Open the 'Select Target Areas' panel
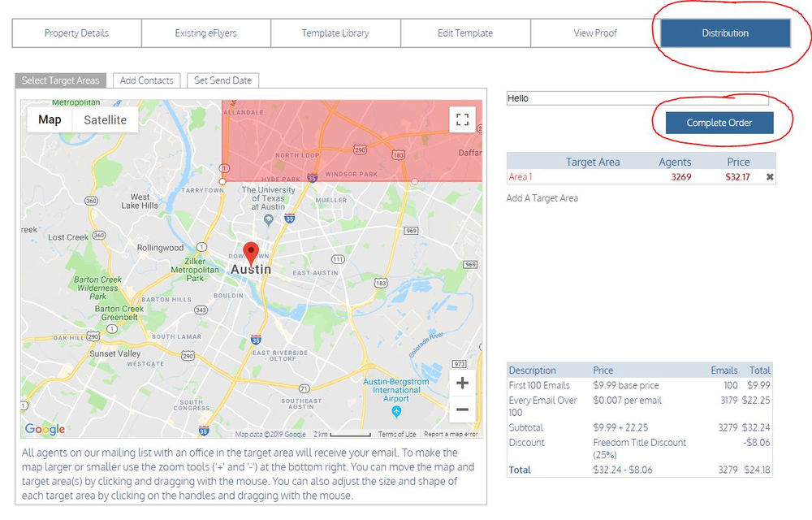The image size is (812, 520). pos(59,80)
